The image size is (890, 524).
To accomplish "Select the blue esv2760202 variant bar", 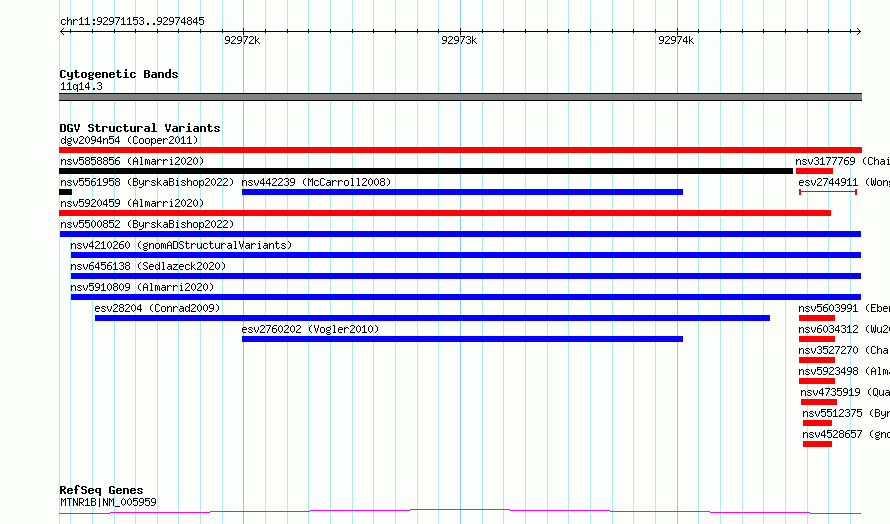I will [462, 339].
